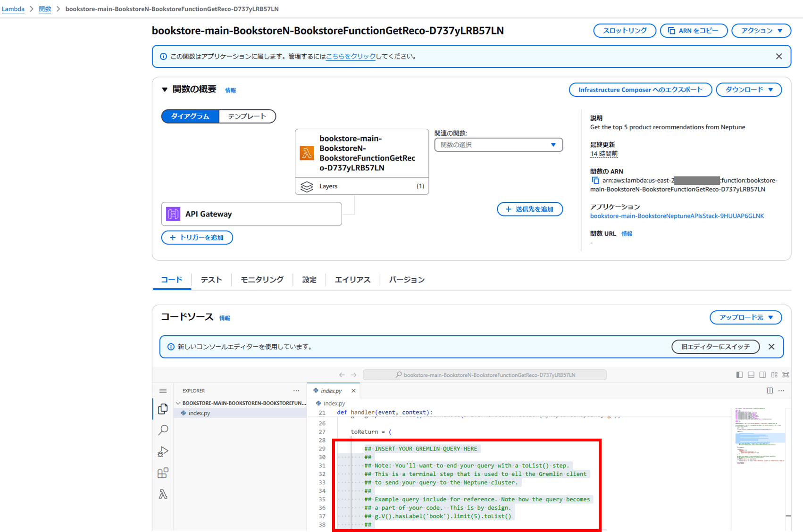The image size is (803, 532).
Task: Switch to the テスト tab
Action: point(211,280)
